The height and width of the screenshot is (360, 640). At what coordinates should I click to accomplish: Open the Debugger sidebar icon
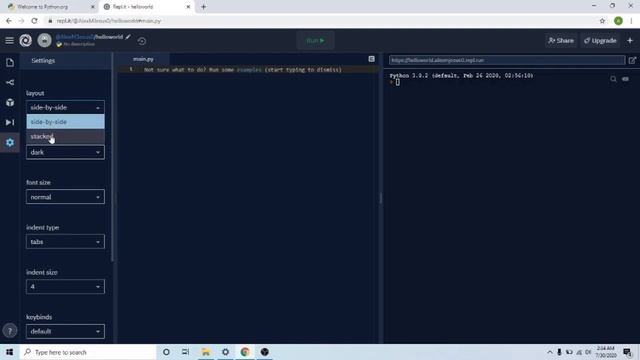tap(10, 122)
